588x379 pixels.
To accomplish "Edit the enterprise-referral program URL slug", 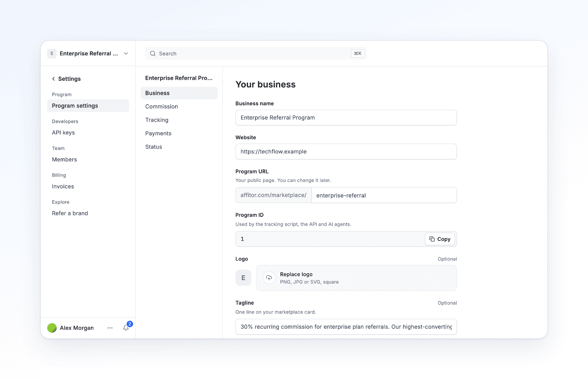I will point(384,195).
